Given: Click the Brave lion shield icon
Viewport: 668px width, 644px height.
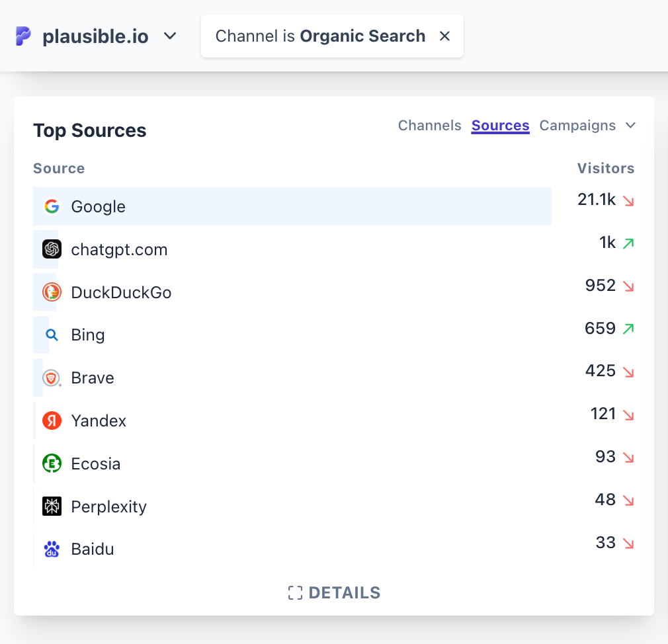Looking at the screenshot, I should [52, 378].
